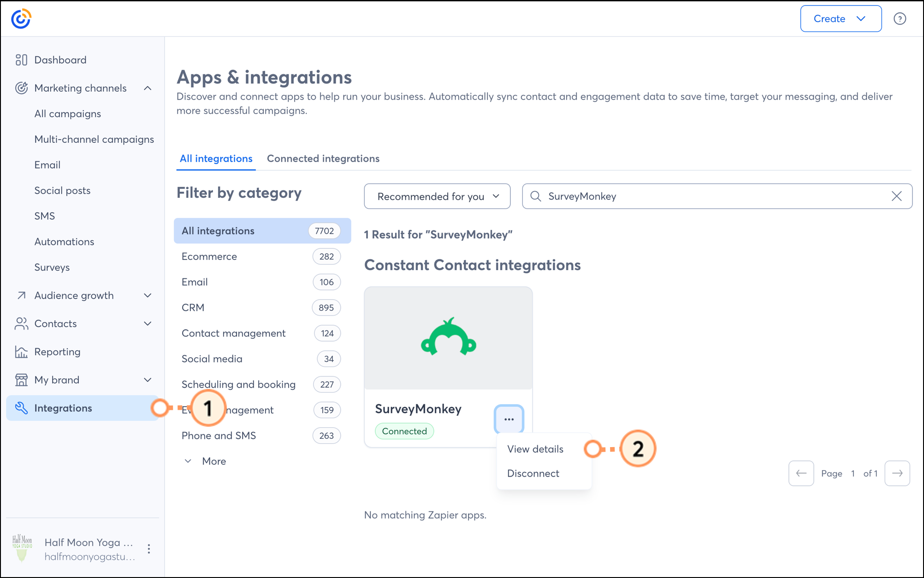Go to previous page arrow
The image size is (924, 578).
801,473
